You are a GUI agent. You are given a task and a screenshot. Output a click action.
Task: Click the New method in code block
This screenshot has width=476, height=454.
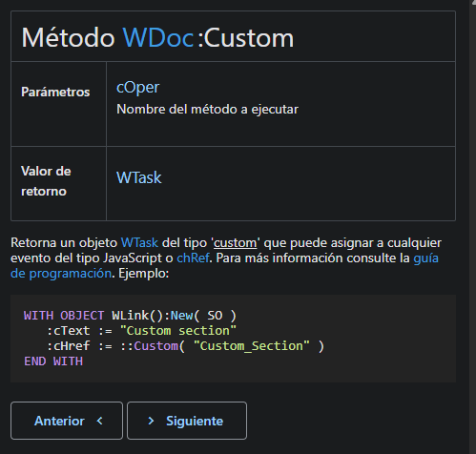[181, 316]
